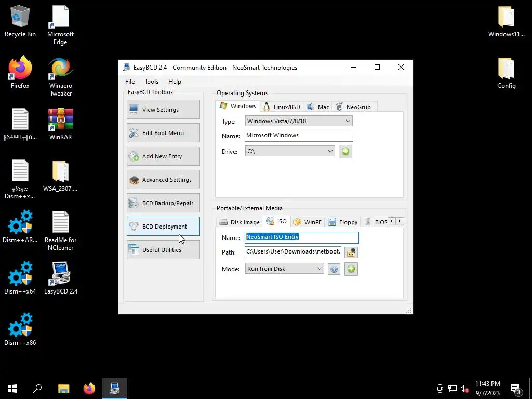This screenshot has height=399, width=532.
Task: Open the taskbar clock and date
Action: (487, 389)
